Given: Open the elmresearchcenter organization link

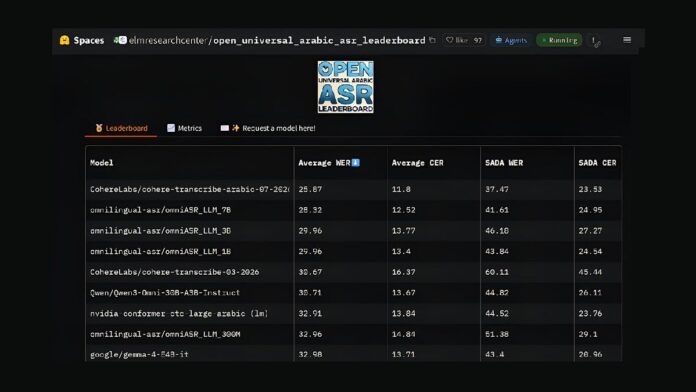Looking at the screenshot, I should click(x=167, y=40).
